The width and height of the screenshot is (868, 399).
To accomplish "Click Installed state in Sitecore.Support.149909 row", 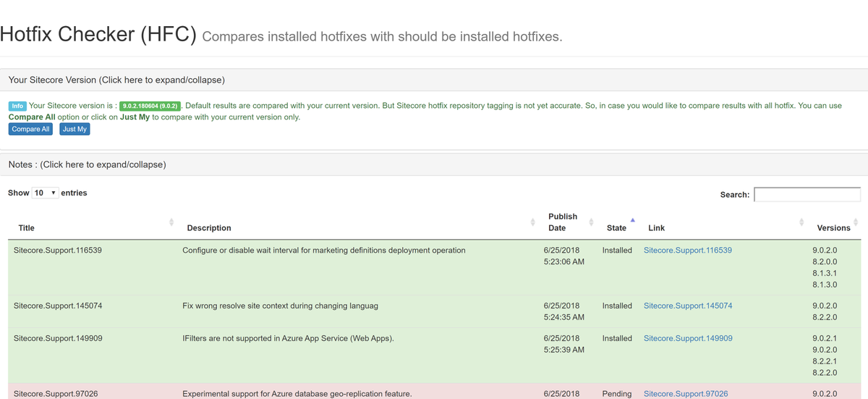I will [617, 338].
